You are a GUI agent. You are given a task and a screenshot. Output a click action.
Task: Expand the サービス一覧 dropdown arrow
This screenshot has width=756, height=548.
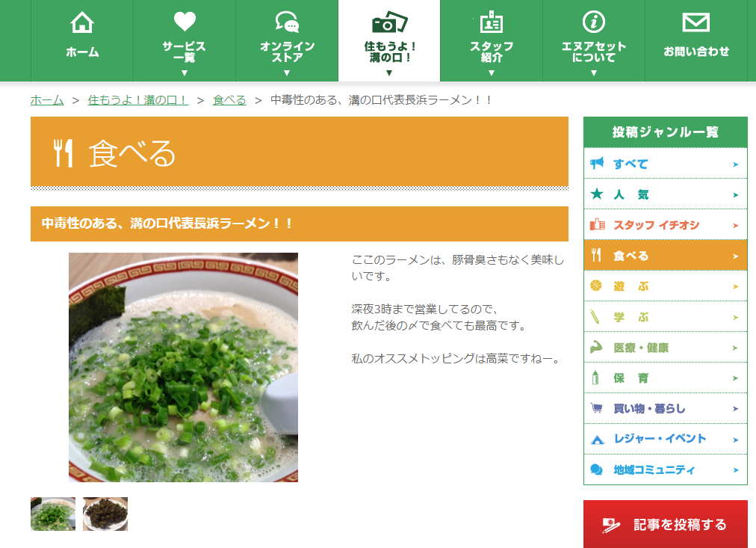[x=185, y=73]
